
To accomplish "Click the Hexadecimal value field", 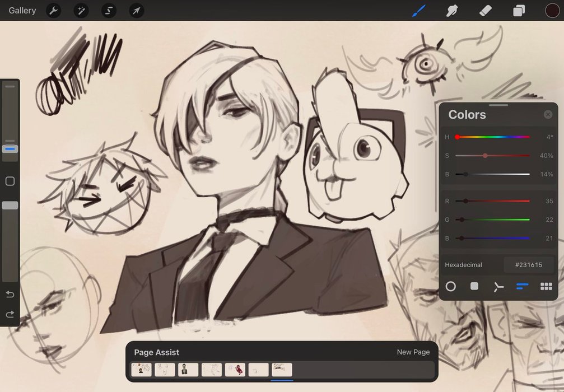I will tap(528, 265).
